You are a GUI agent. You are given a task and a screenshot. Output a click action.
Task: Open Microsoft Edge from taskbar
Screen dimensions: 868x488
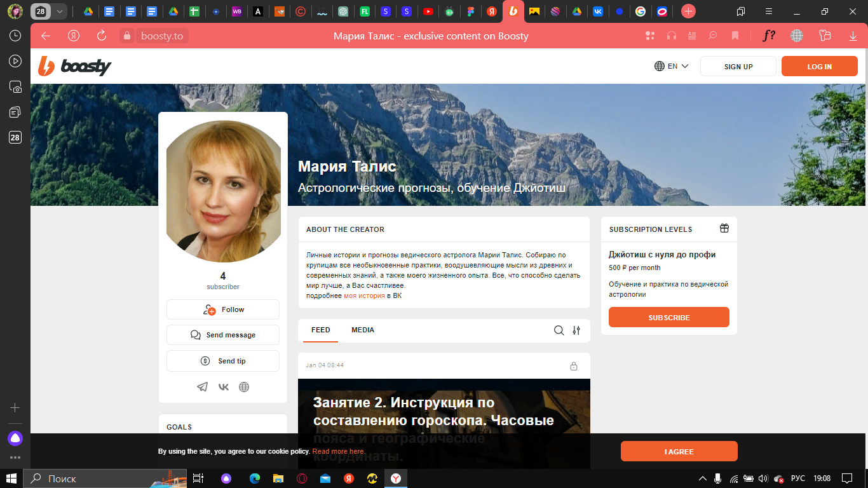255,478
